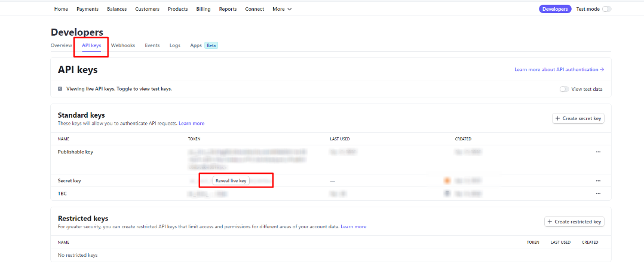Click the LAST USED column header in Standard keys
The height and width of the screenshot is (270, 644).
(x=340, y=139)
